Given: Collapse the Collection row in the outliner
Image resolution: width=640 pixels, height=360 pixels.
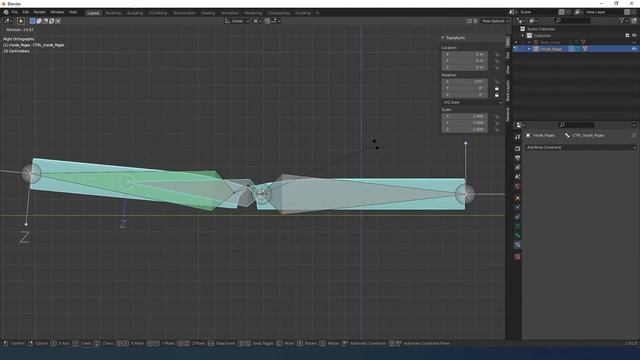Looking at the screenshot, I should coord(523,36).
